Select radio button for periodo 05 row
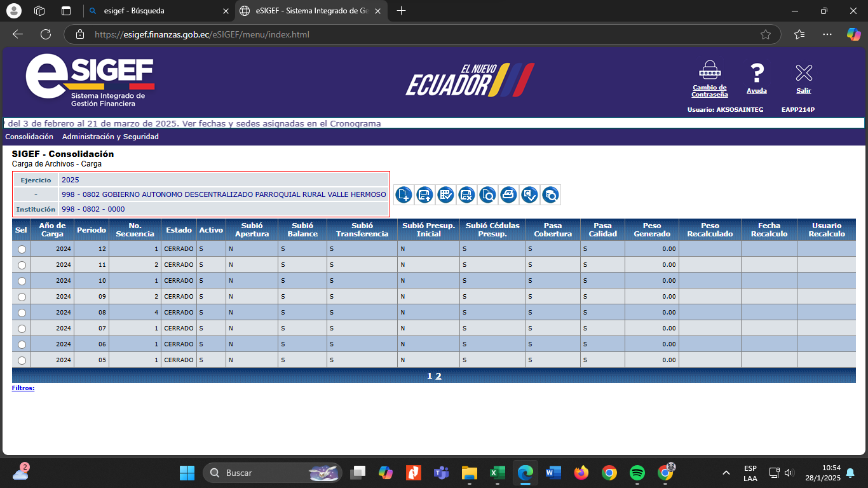The height and width of the screenshot is (488, 868). (x=22, y=360)
